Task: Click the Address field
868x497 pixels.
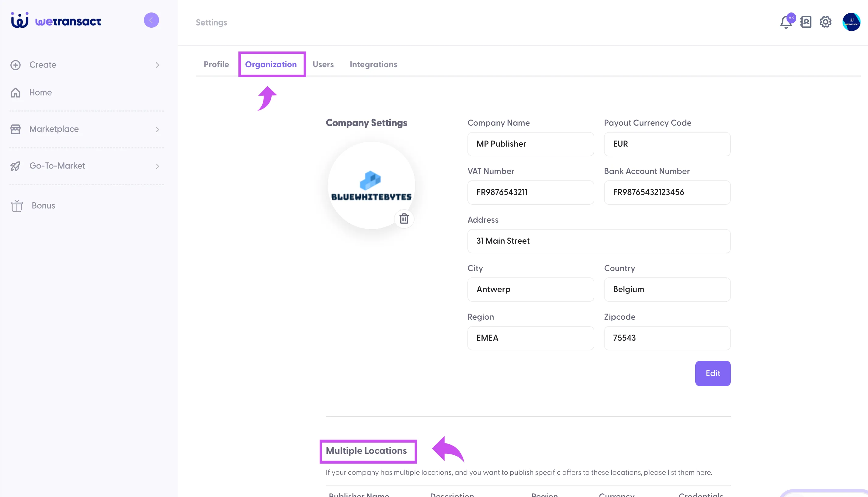Action: (599, 241)
